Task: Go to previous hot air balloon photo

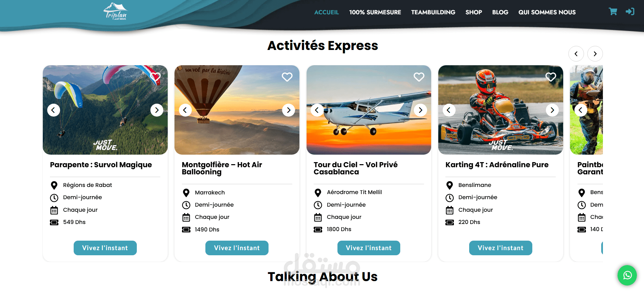Action: 185,110
